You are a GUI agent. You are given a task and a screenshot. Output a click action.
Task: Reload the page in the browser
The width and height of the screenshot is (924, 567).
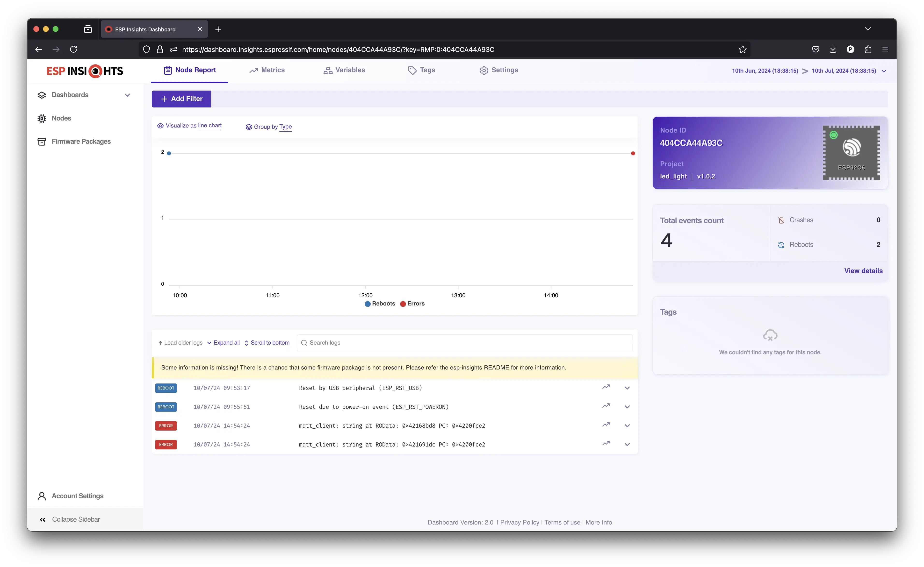coord(73,50)
